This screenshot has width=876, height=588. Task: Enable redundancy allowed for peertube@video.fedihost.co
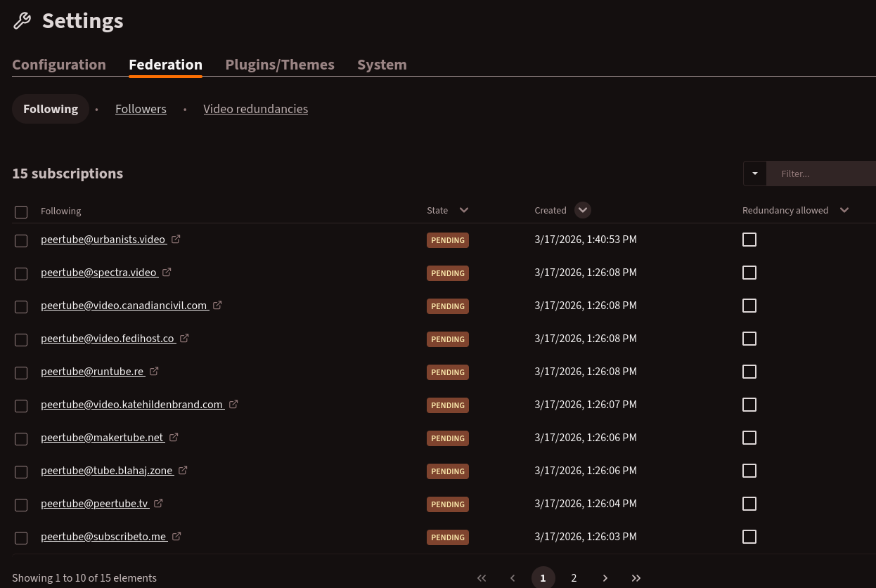[749, 339]
